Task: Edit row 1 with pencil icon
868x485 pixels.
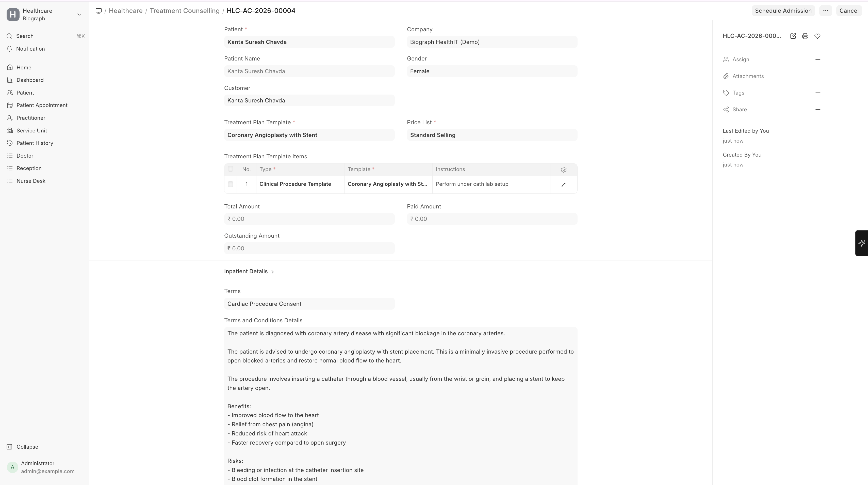Action: coord(564,185)
